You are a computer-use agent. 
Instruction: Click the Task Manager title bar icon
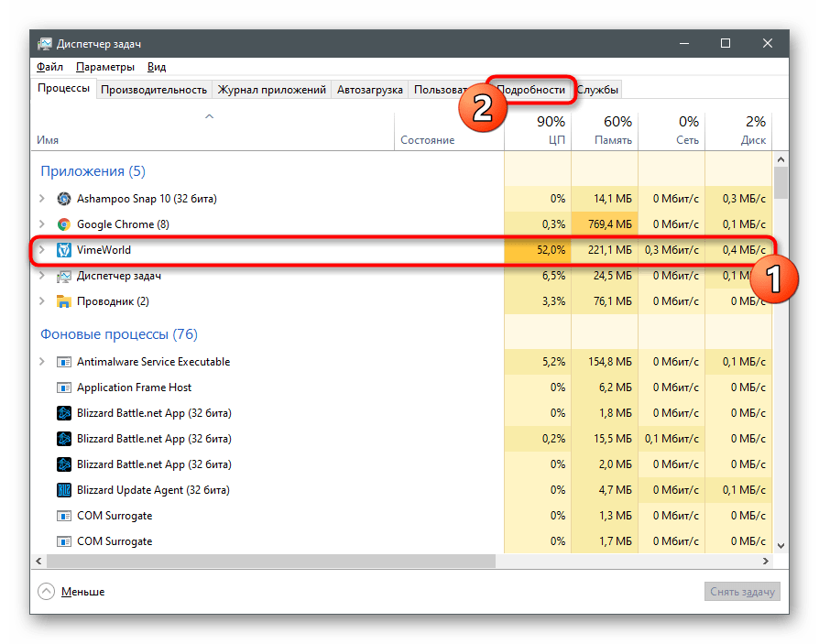tap(45, 43)
